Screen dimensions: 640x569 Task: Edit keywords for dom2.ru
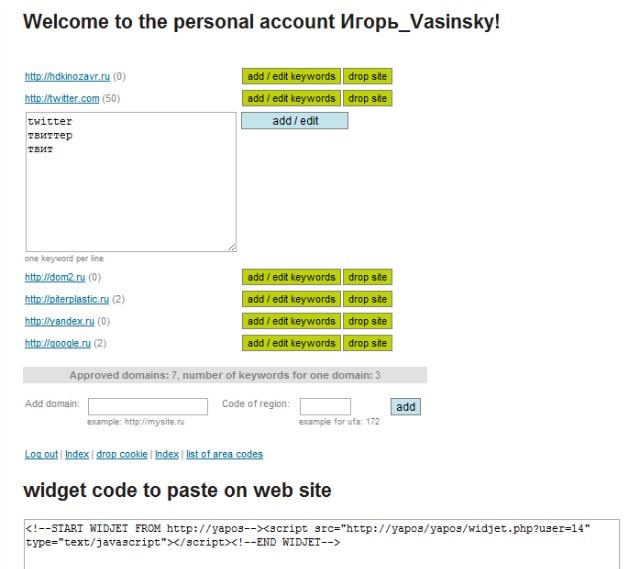[x=291, y=277]
